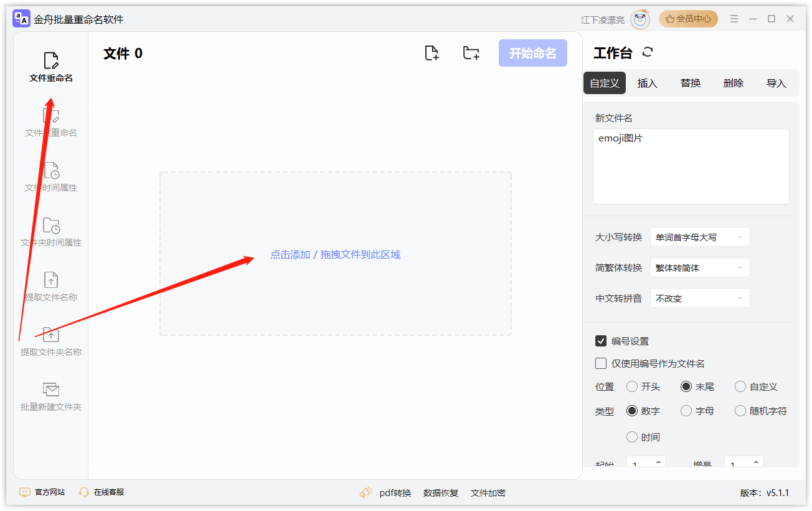Open the 文件夹重命名 sidebar section

point(51,122)
